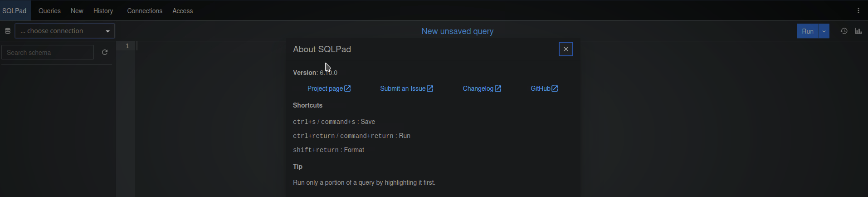Open the Project page link
The width and height of the screenshot is (868, 197).
[x=329, y=89]
